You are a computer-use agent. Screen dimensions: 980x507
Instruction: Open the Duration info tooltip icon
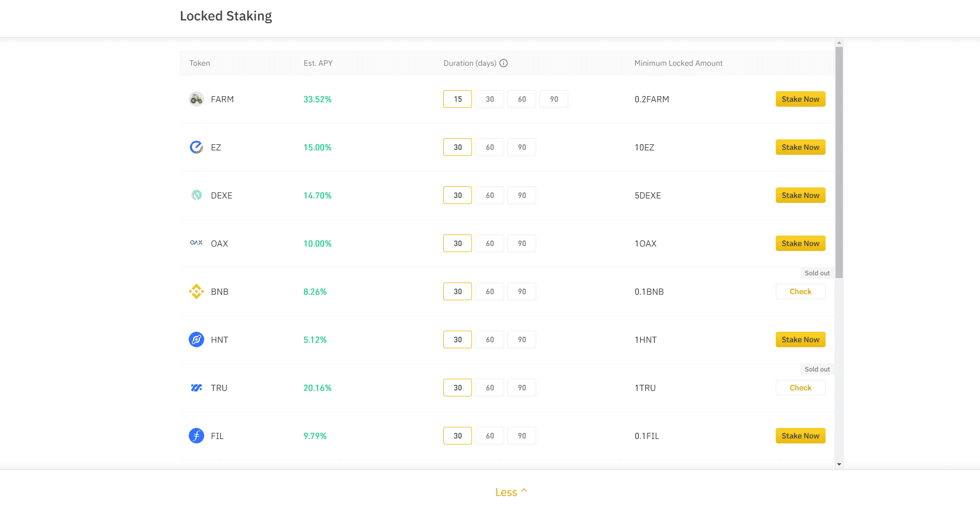tap(504, 63)
